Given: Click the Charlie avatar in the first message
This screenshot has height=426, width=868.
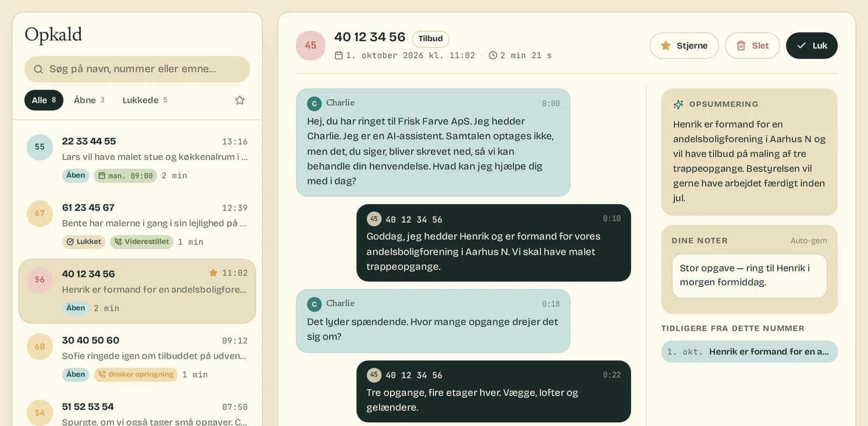Looking at the screenshot, I should pos(314,104).
